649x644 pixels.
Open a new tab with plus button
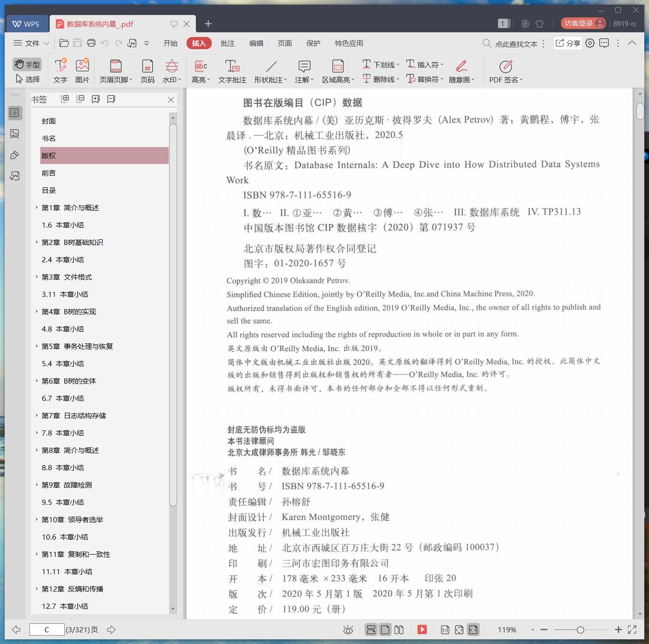pyautogui.click(x=209, y=23)
